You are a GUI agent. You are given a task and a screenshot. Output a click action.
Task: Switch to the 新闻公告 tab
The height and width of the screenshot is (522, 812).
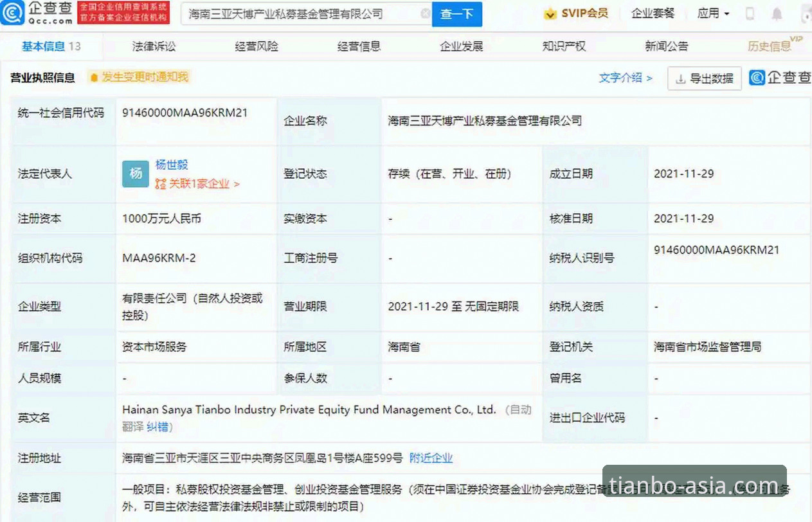pos(667,46)
